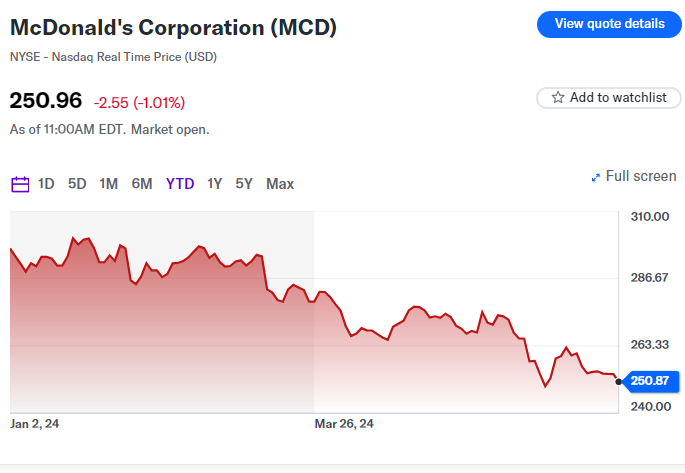Switch chart to 6M range
Image resolution: width=685 pixels, height=473 pixels.
tap(142, 184)
